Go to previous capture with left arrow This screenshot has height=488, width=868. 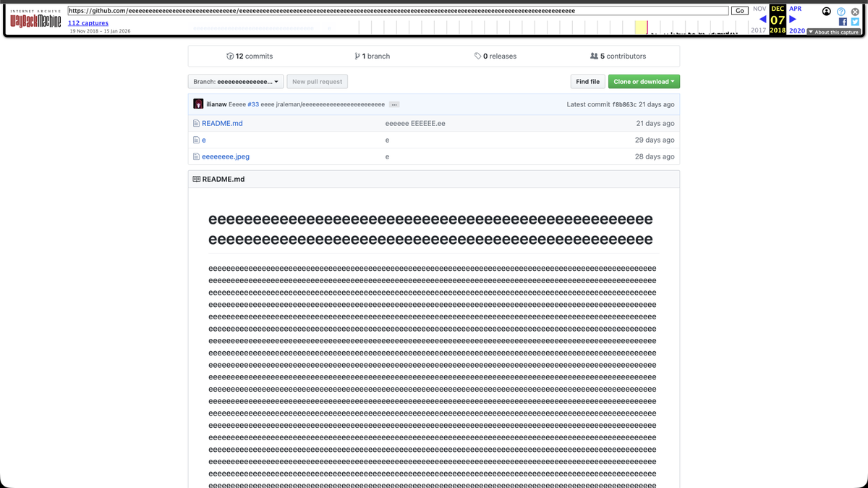point(762,20)
